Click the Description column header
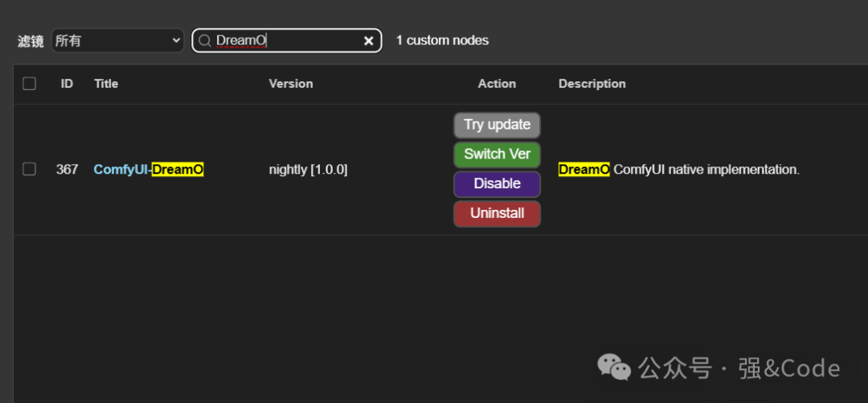This screenshot has width=868, height=403. pos(592,84)
